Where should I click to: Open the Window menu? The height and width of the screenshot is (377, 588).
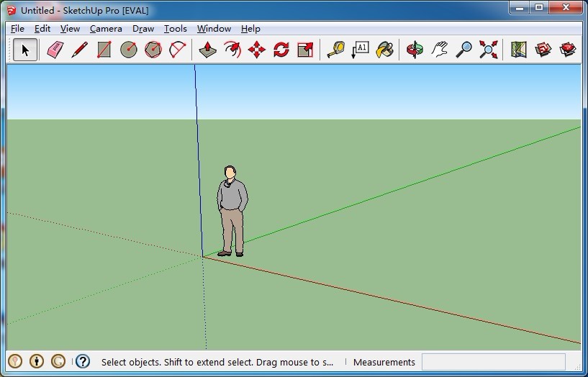(x=214, y=29)
